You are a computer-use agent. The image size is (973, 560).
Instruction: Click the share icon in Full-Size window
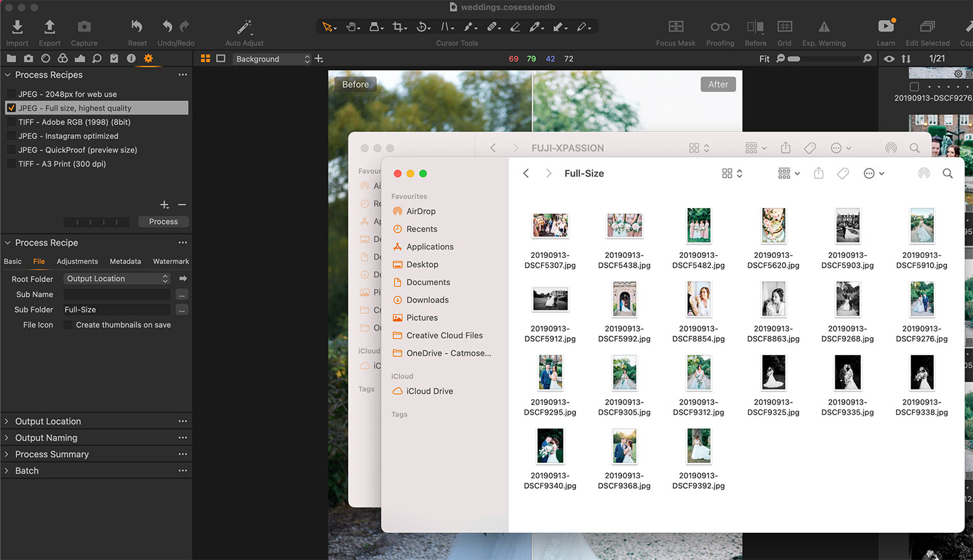(x=819, y=173)
